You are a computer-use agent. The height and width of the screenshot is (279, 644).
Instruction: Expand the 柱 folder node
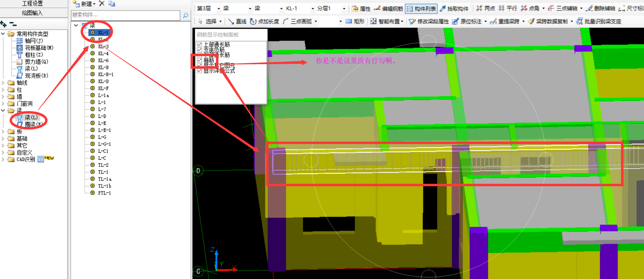click(3, 90)
